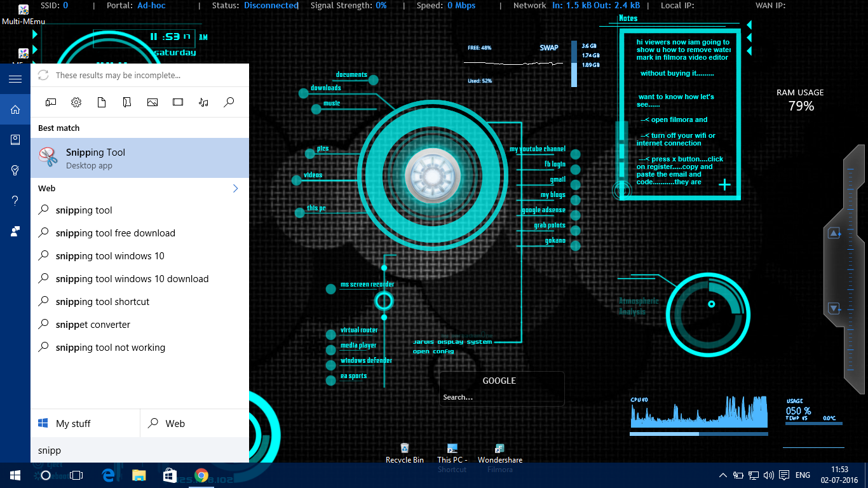Click the Google 'Search...' field widget
The height and width of the screenshot is (488, 868).
[x=501, y=397]
